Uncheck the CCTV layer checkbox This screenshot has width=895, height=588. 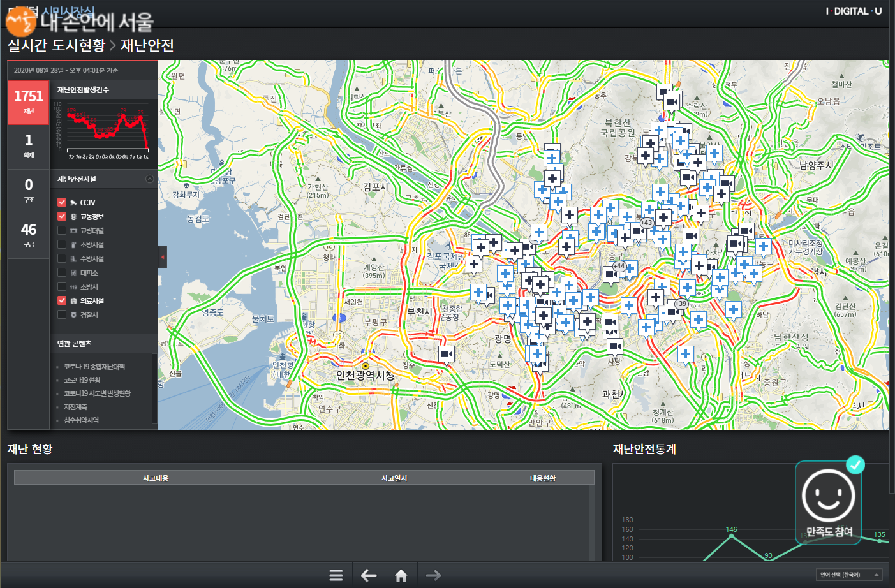point(62,202)
